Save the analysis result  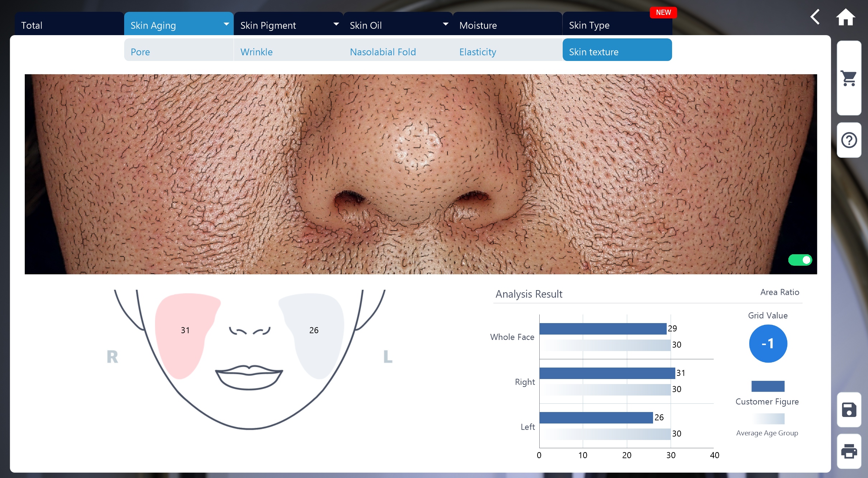coord(849,410)
